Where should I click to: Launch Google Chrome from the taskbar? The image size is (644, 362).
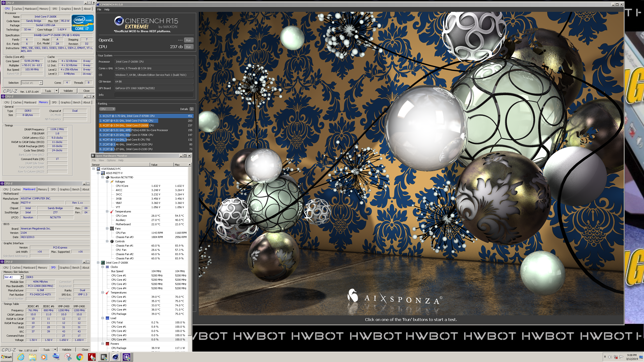[79, 357]
